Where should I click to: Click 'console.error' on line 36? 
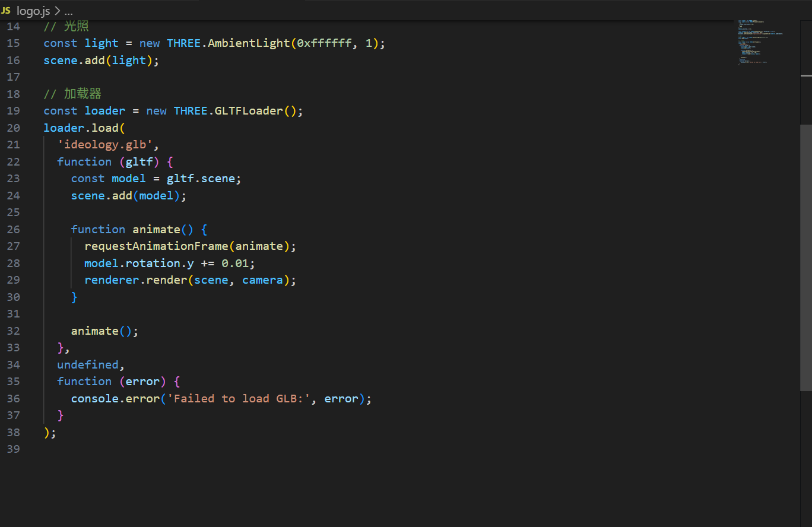pyautogui.click(x=115, y=398)
